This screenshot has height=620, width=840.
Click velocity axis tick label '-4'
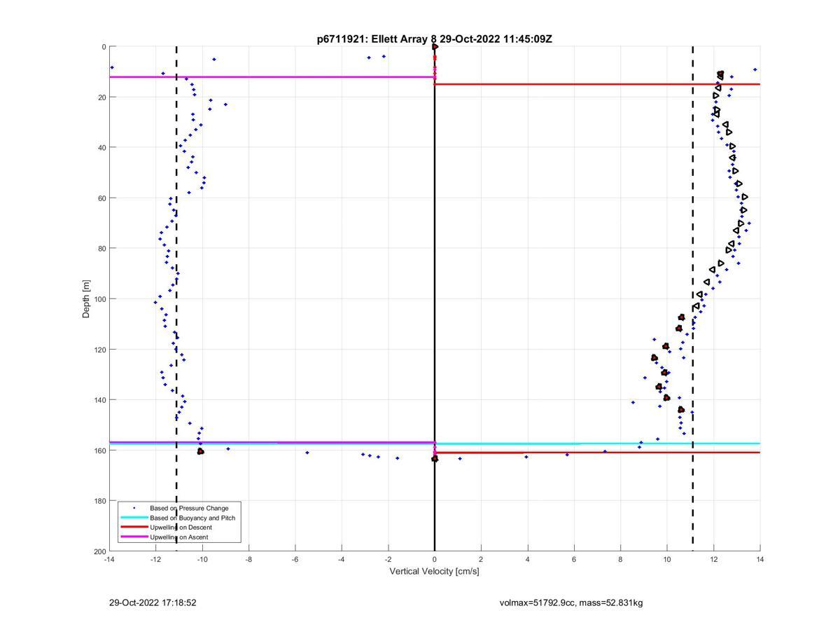(x=342, y=559)
